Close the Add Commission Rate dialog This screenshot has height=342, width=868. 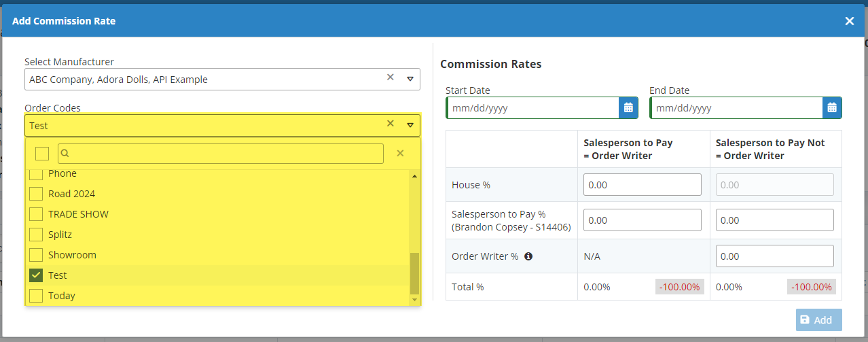[x=849, y=21]
